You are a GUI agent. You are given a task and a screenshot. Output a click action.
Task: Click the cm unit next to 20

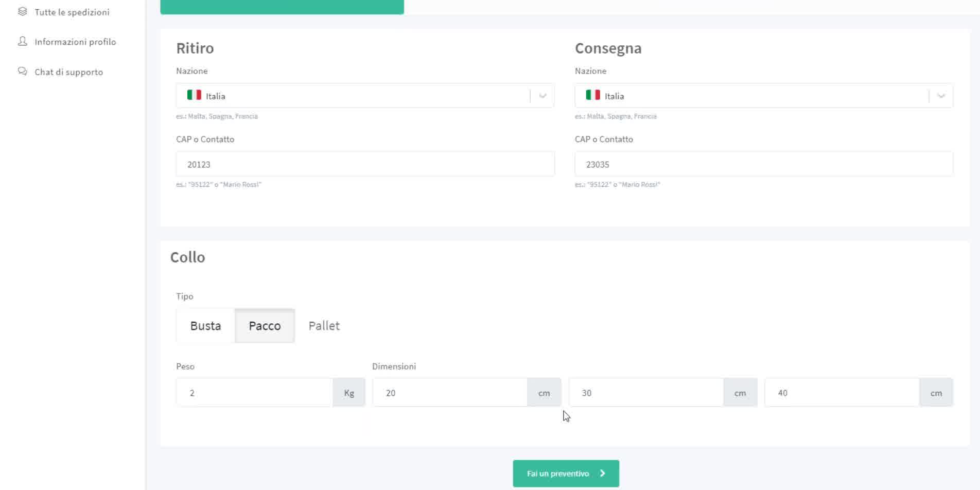coord(544,393)
